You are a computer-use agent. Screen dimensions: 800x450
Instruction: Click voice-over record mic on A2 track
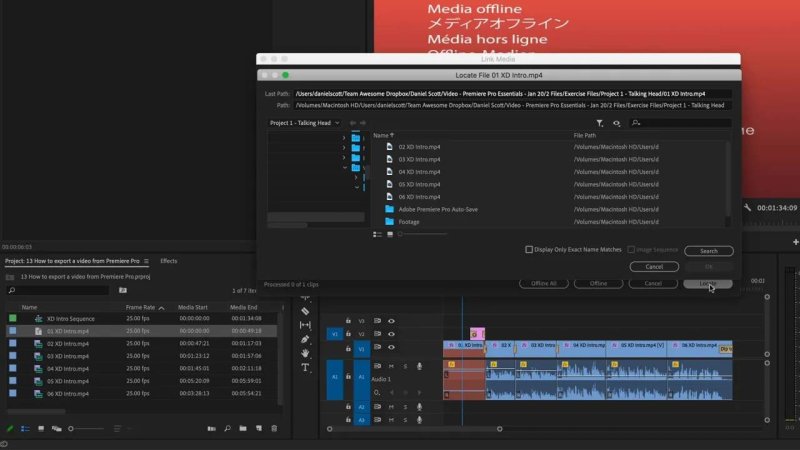tap(419, 407)
